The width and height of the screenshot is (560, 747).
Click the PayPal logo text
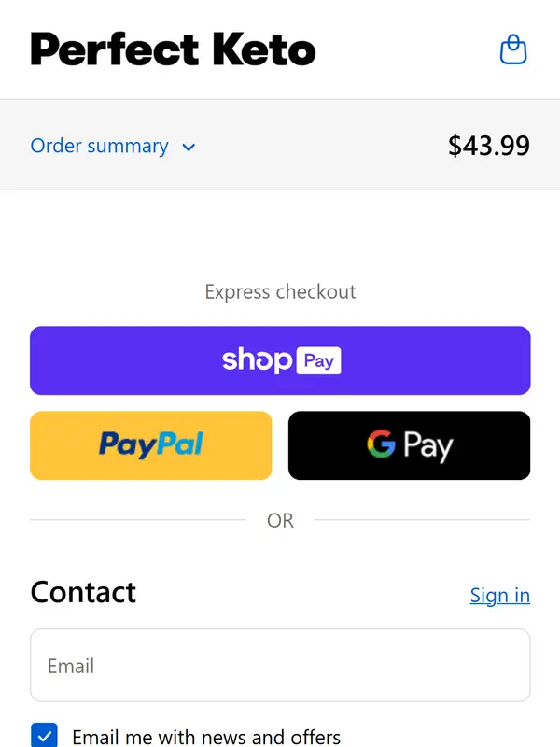coord(151,445)
